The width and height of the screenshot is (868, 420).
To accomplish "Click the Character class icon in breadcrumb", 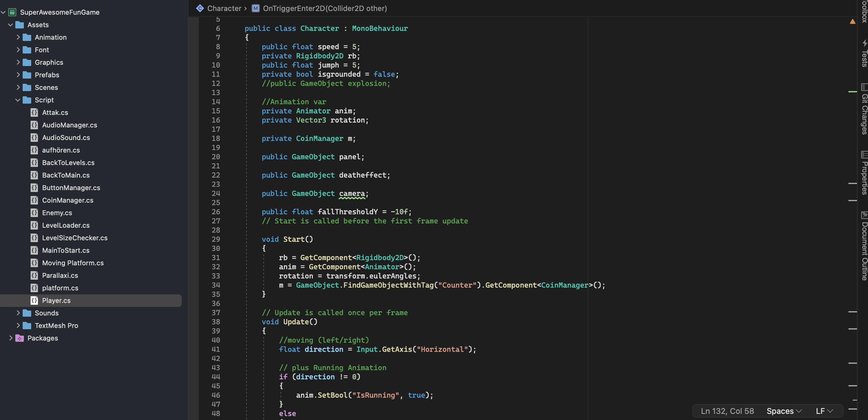I will (x=200, y=9).
